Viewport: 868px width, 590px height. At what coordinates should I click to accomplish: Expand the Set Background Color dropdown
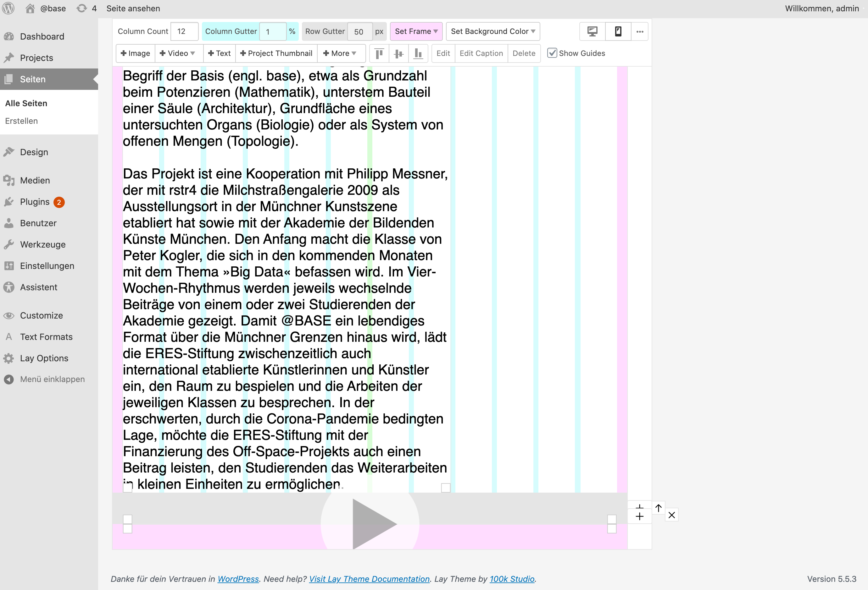click(492, 31)
